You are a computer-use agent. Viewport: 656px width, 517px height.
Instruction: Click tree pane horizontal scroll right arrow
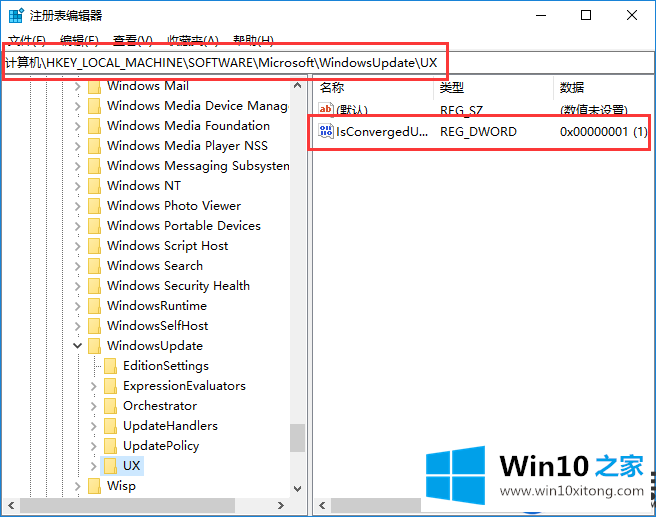(x=281, y=505)
